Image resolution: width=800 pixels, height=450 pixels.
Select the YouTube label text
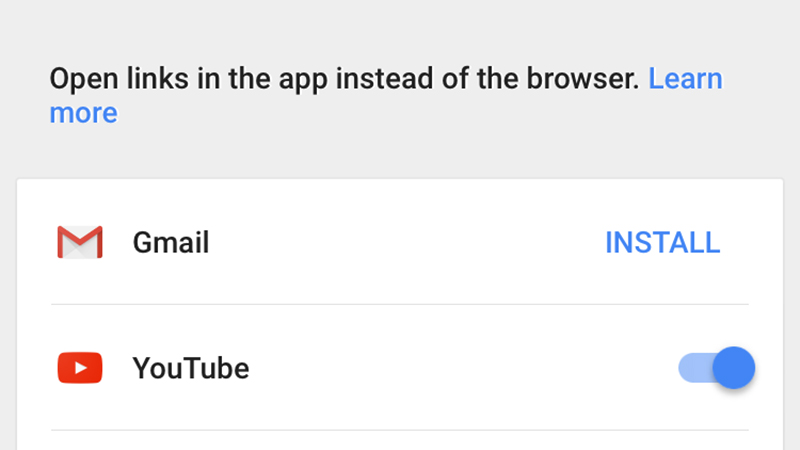click(x=191, y=368)
